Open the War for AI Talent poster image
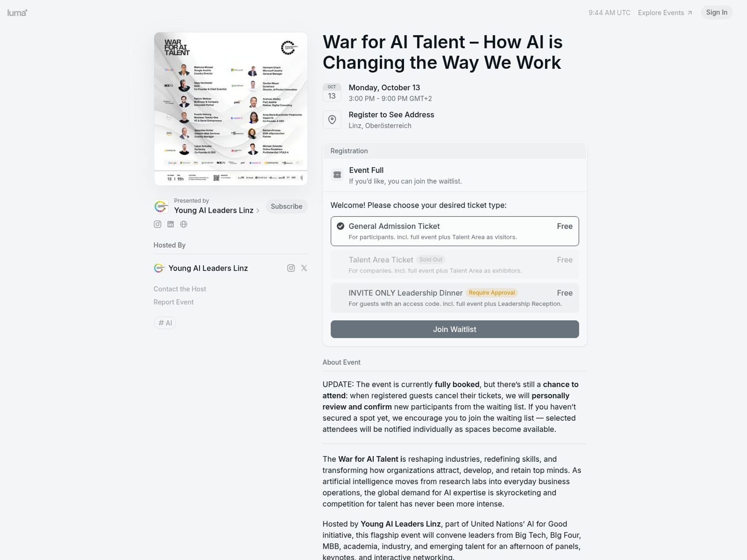 (x=230, y=109)
